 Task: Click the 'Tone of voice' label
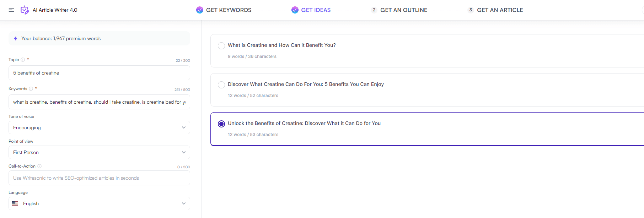21,116
